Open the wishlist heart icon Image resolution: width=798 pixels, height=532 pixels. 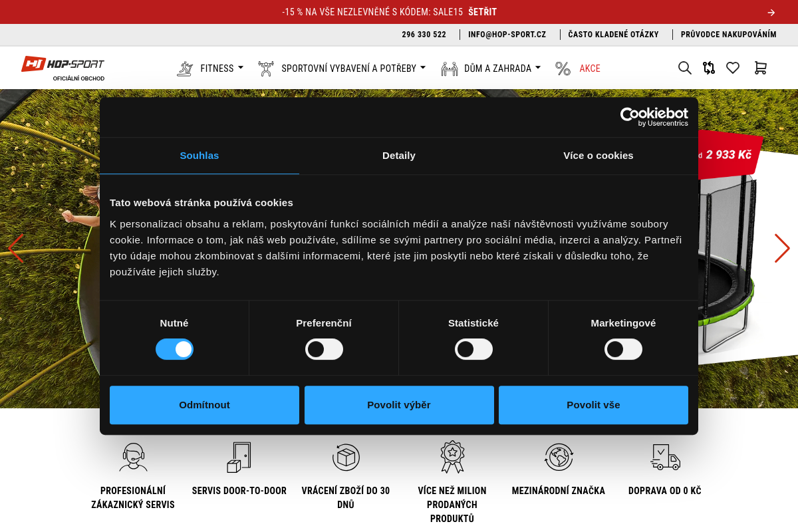pos(733,68)
